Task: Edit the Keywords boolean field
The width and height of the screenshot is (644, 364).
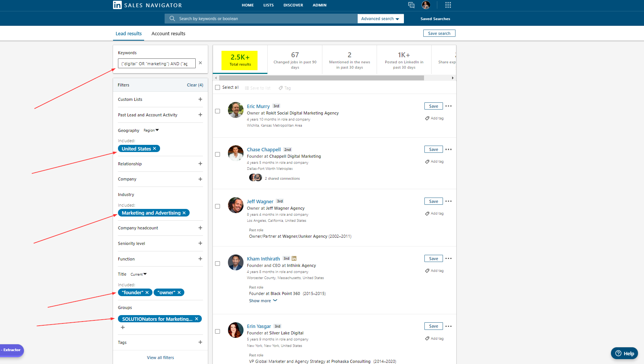Action: pyautogui.click(x=157, y=63)
